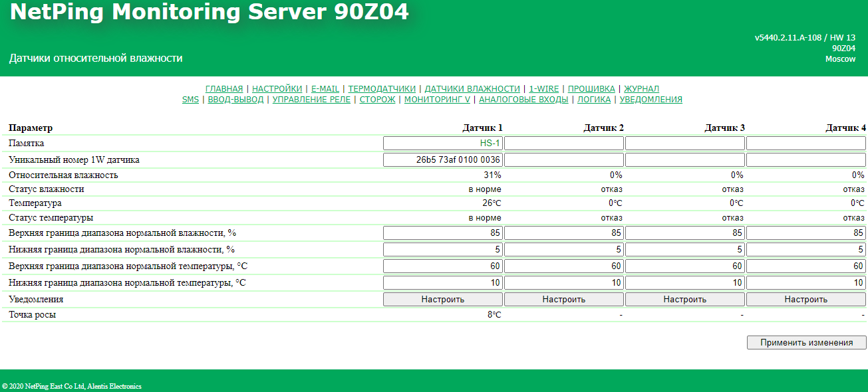The image size is (868, 392).
Task: Go to the ПРОШИВКА page
Action: point(591,88)
